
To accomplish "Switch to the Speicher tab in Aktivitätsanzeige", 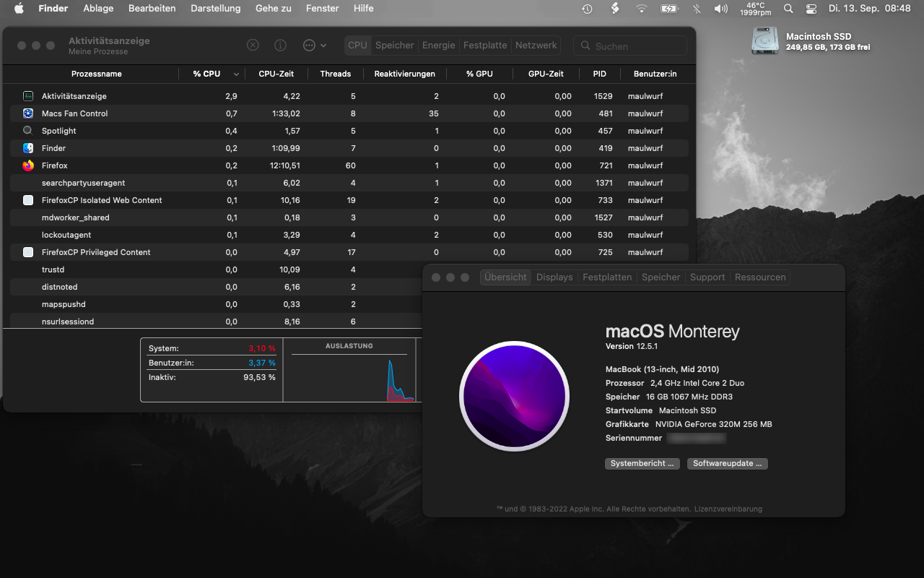I will (395, 45).
